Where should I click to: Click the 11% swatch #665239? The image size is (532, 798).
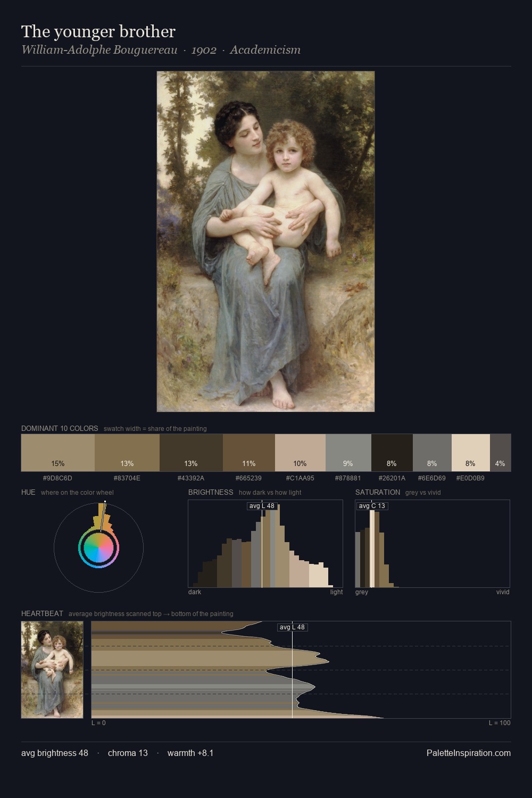pos(249,453)
